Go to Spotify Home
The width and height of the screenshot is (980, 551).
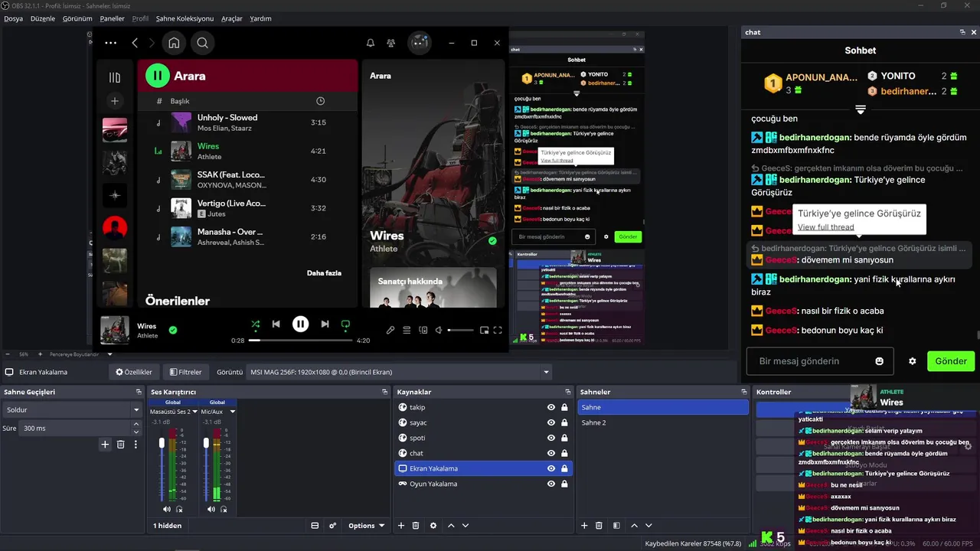[174, 43]
